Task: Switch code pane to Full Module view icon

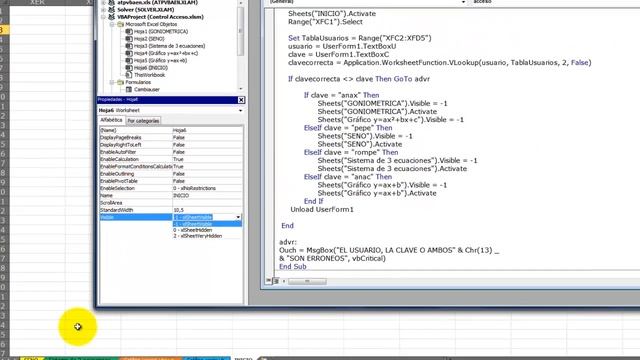Action: [x=276, y=281]
